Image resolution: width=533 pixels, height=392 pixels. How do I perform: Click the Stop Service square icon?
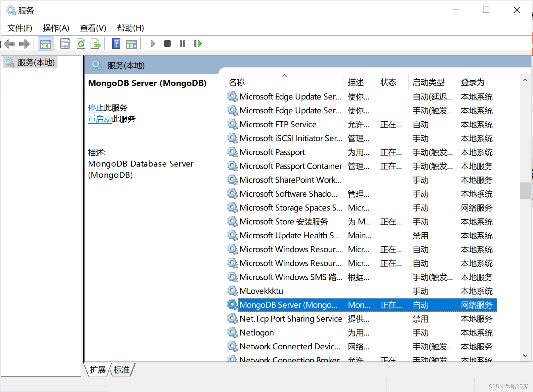tap(167, 44)
